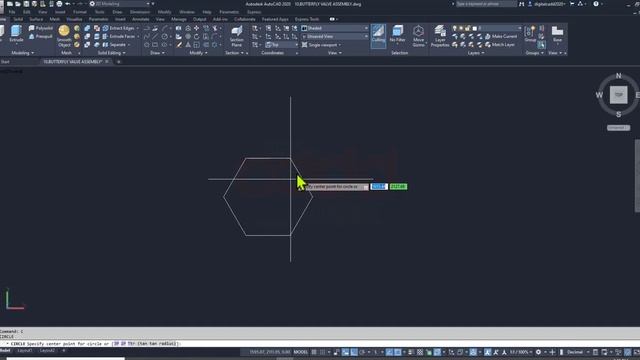Switch to the Featured Apps ribbon tab
Viewport: 640px width, 360px height.
coord(275,19)
